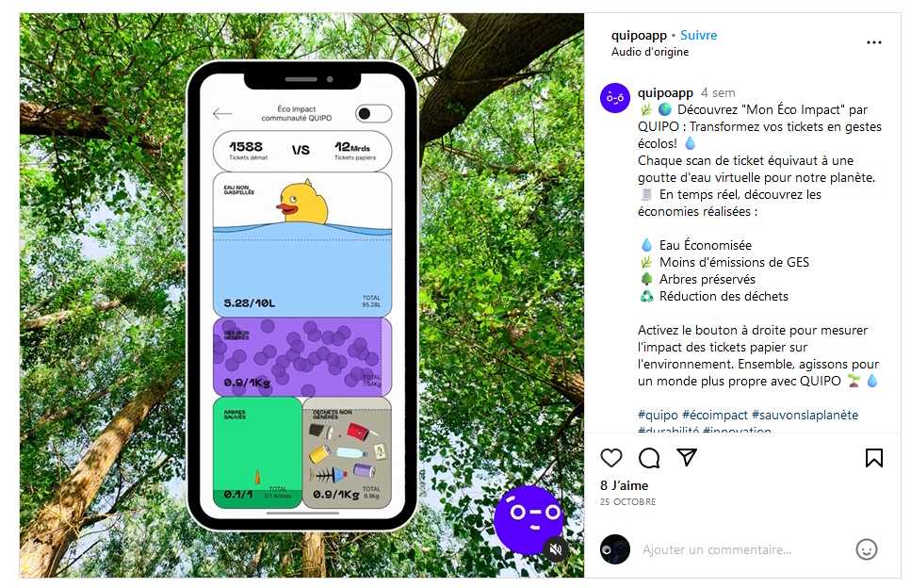Open emoji picker smiley icon

tap(867, 549)
